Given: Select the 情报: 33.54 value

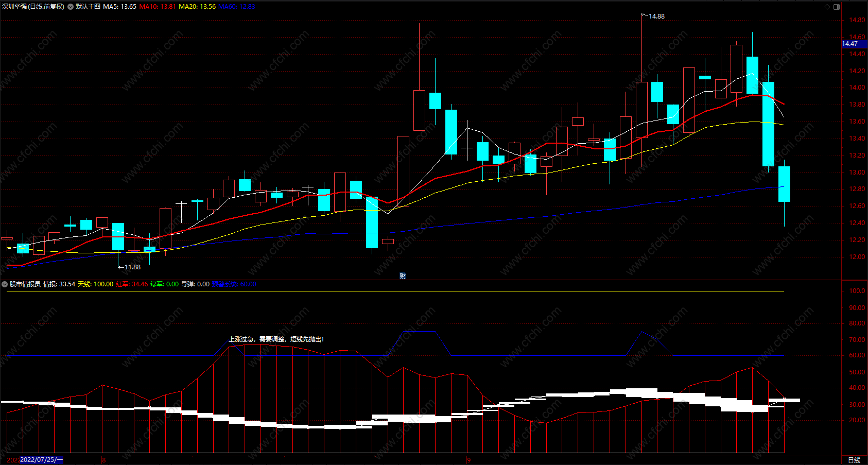Looking at the screenshot, I should click(59, 284).
